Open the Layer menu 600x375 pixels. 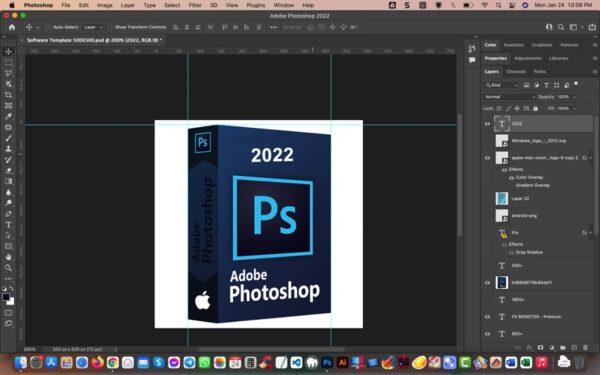click(128, 5)
